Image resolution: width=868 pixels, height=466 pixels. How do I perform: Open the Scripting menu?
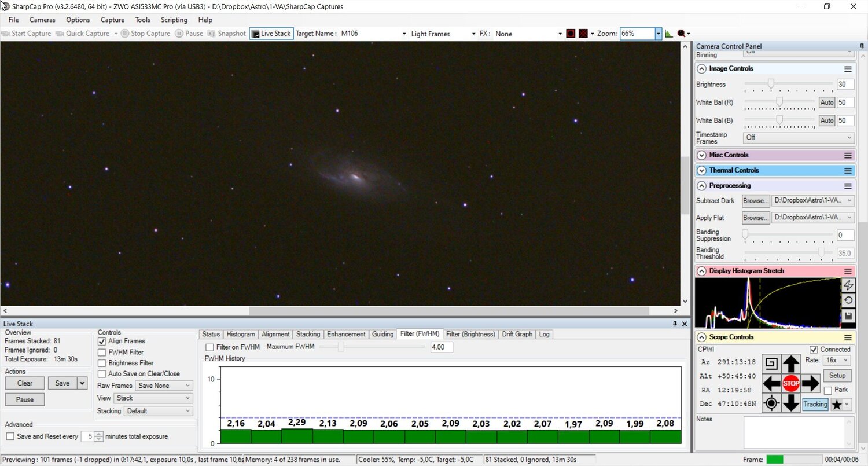coord(174,19)
